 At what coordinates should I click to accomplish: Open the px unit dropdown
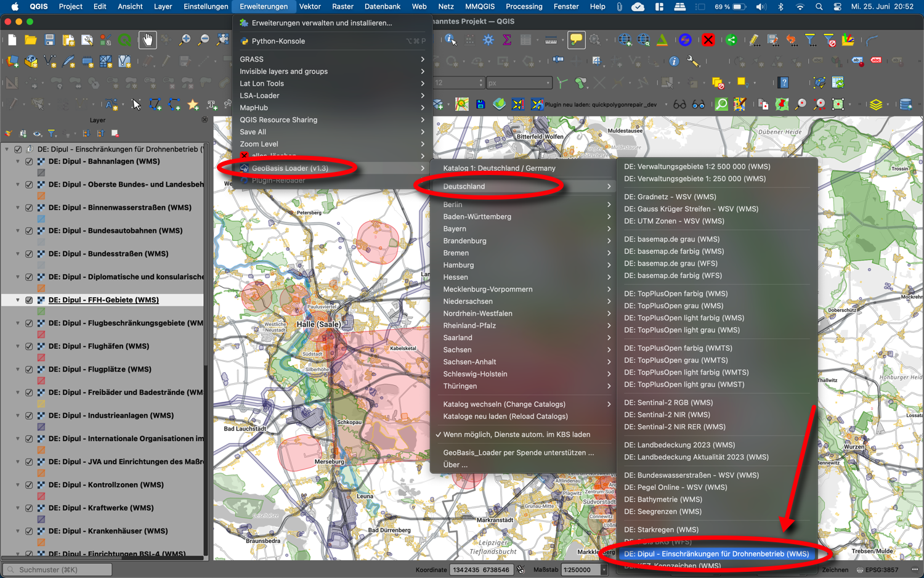tap(519, 83)
